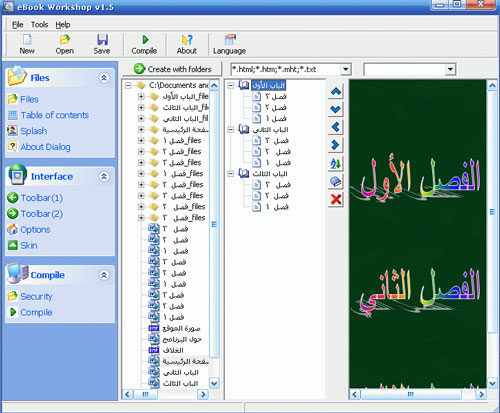Screen dimensions: 500x413
Task: Click the Create with folders button
Action: [x=172, y=69]
